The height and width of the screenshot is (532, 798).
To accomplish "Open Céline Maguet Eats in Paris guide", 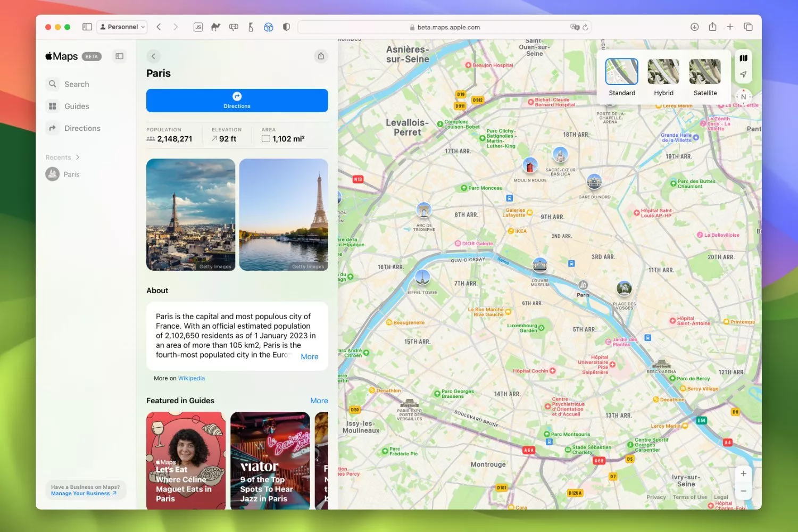I will point(186,461).
